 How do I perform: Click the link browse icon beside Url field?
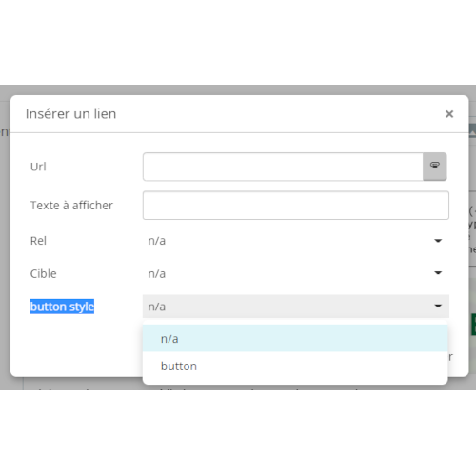(x=435, y=167)
